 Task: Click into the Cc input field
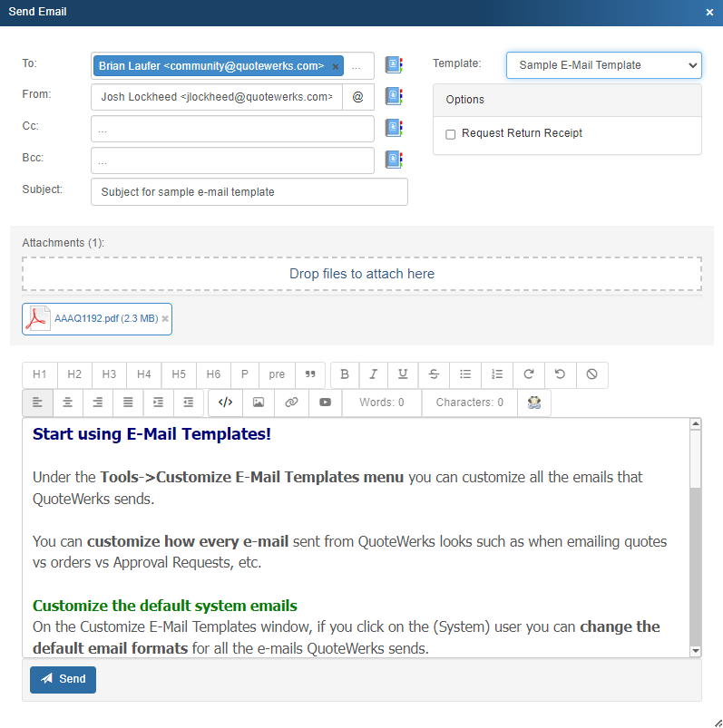coord(232,129)
